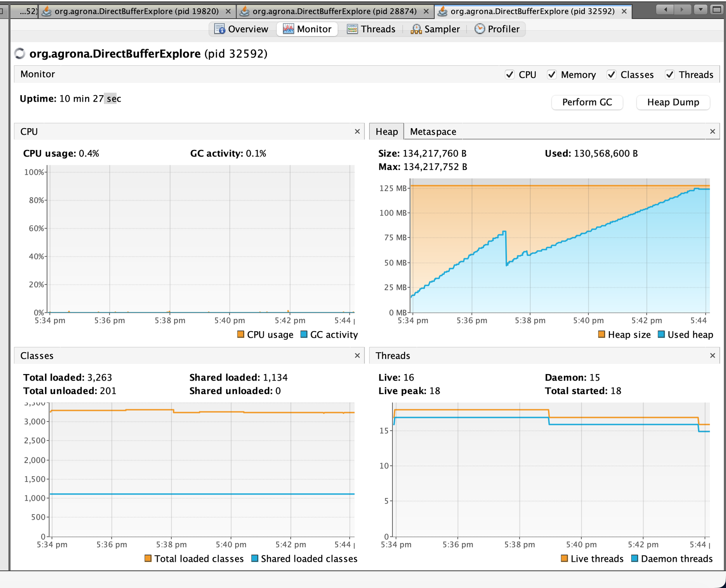Click the heap usage graph

(560, 246)
